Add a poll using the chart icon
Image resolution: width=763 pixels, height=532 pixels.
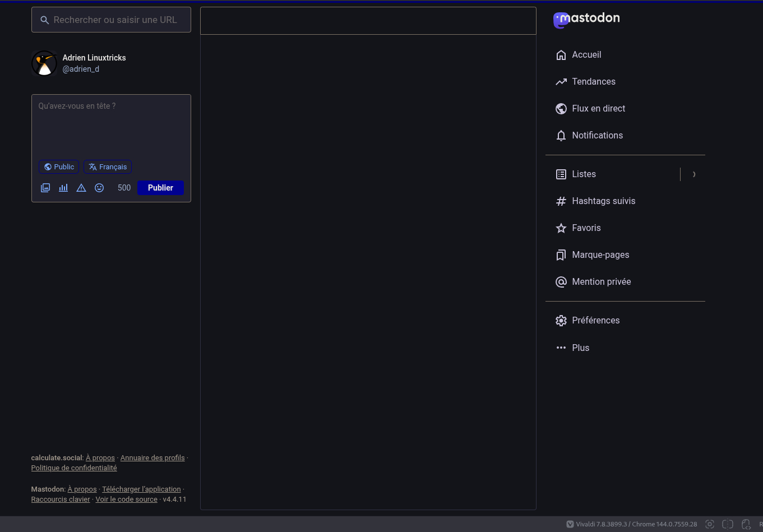tap(63, 188)
